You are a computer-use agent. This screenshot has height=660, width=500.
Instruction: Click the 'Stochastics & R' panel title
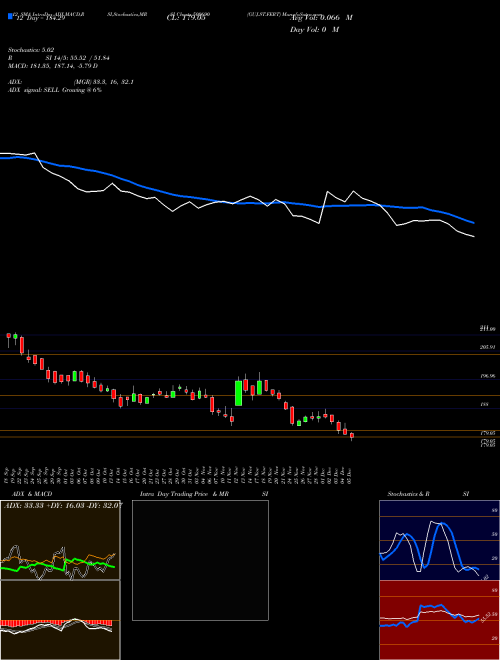click(x=409, y=494)
